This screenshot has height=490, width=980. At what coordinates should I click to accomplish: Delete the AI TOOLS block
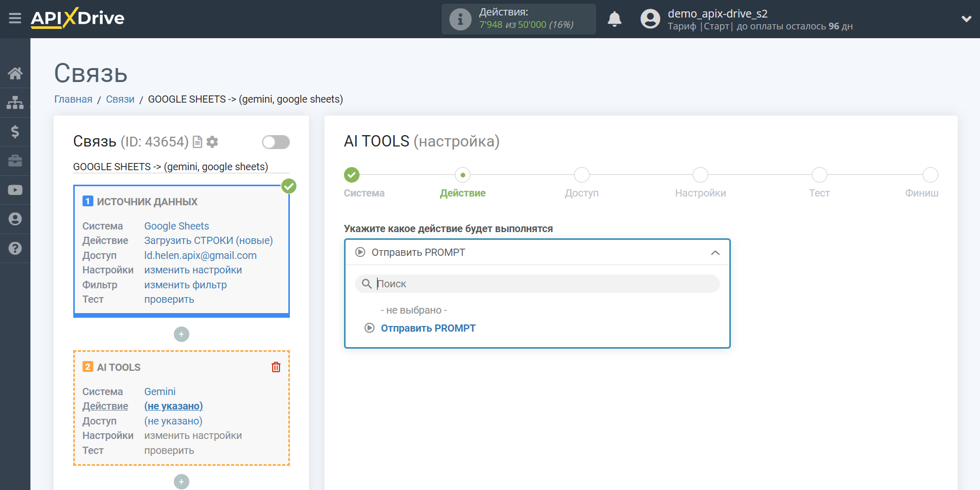coord(276,367)
